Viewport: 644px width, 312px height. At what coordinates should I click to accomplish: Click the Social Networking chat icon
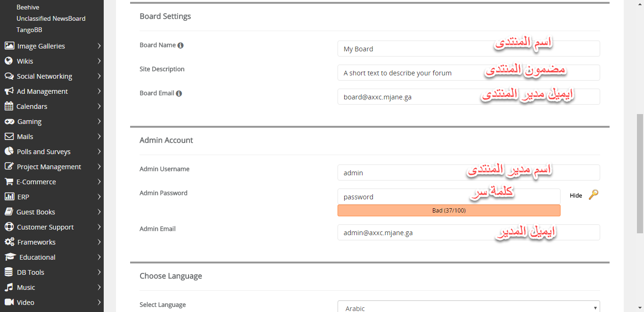pos(8,76)
